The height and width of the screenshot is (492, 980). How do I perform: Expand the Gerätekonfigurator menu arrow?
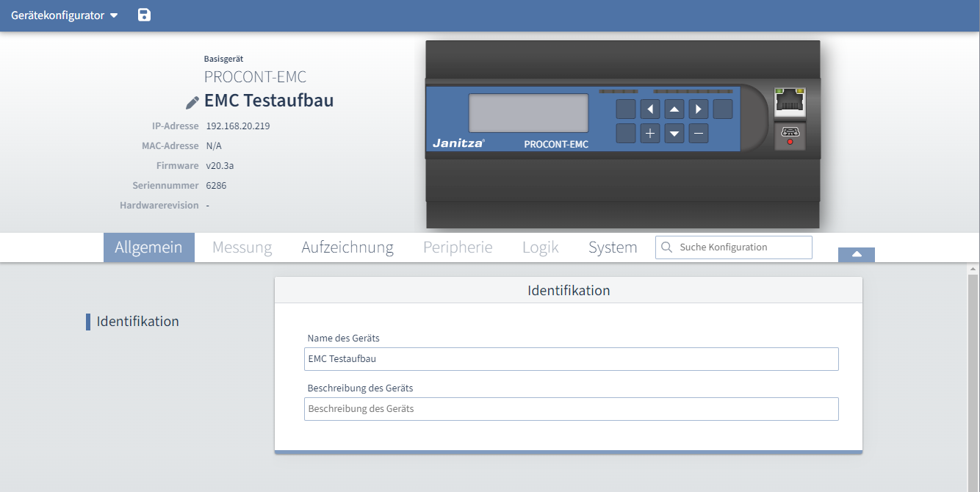(x=114, y=15)
